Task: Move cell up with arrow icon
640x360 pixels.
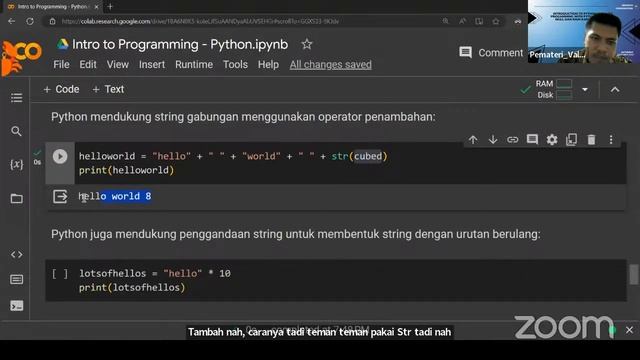Action: pos(473,140)
